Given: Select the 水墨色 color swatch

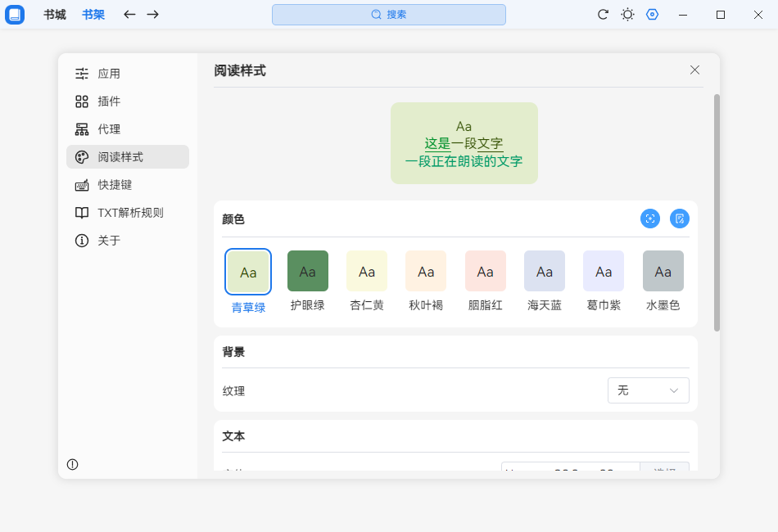Looking at the screenshot, I should coord(663,271).
